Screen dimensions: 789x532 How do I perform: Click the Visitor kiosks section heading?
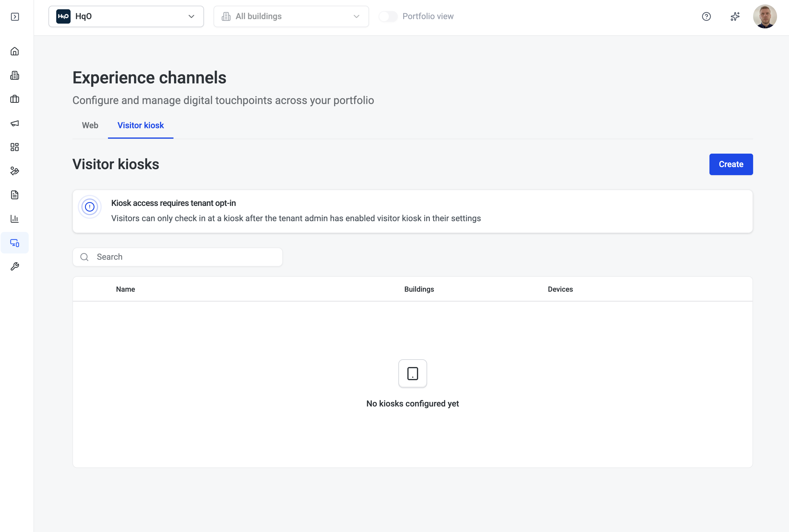coord(116,164)
